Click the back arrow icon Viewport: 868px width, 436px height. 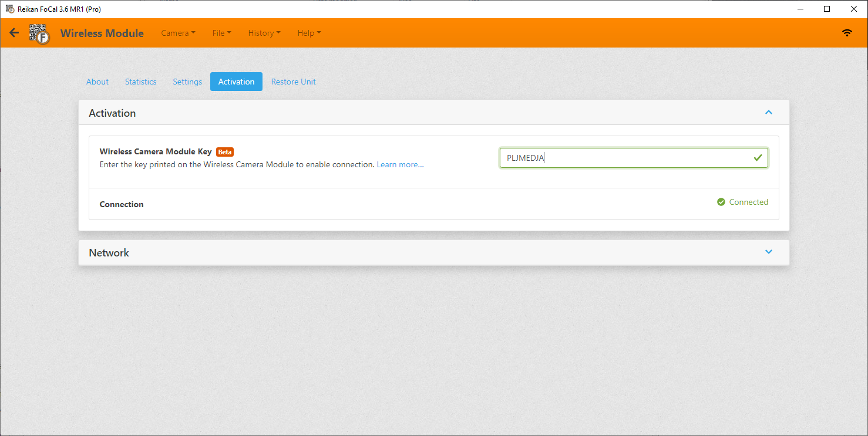(14, 33)
